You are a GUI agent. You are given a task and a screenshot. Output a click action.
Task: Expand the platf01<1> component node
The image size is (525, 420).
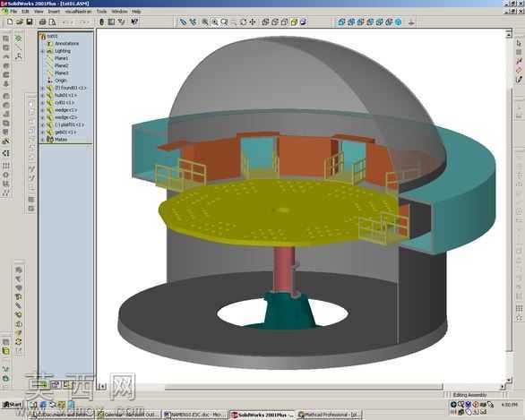(x=42, y=124)
